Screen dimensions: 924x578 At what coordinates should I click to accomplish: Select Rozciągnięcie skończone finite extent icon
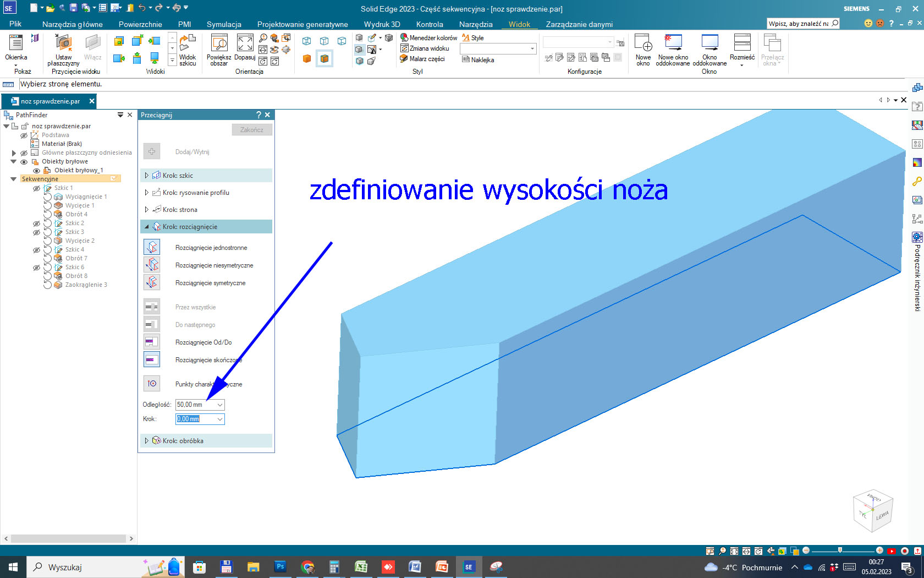coord(152,360)
